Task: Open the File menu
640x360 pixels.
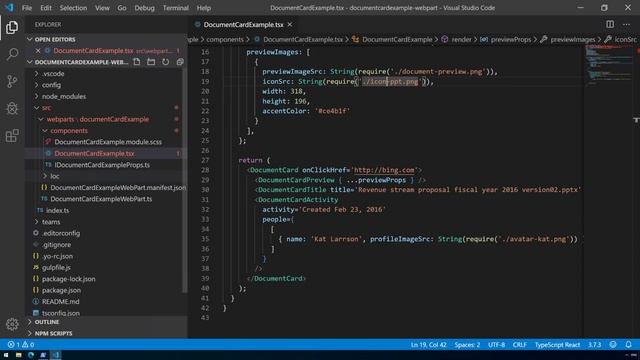Action: coord(27,8)
